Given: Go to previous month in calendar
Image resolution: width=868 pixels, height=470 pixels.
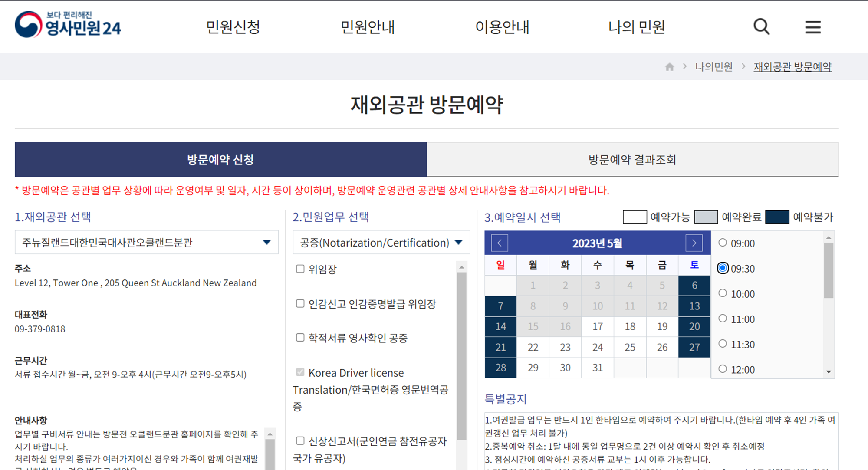Looking at the screenshot, I should (x=500, y=243).
